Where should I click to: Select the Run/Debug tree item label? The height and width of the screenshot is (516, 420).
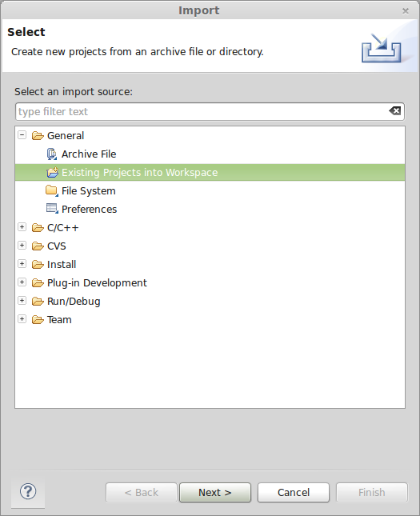pyautogui.click(x=74, y=301)
